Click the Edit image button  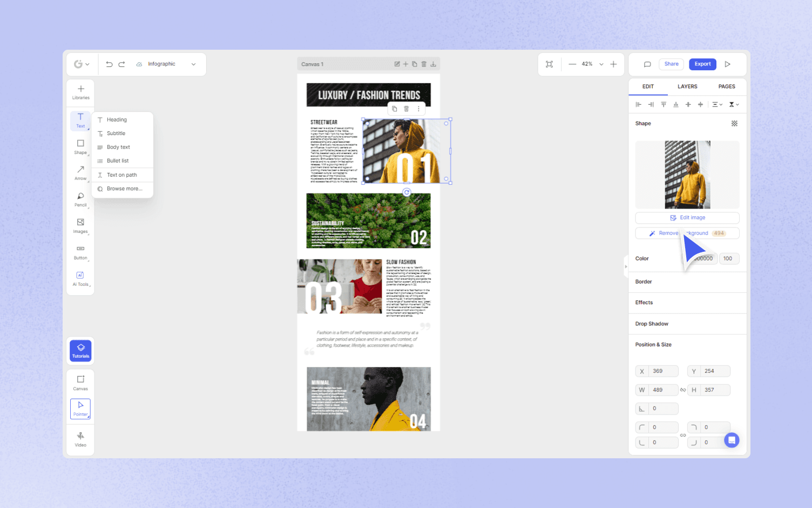(687, 217)
